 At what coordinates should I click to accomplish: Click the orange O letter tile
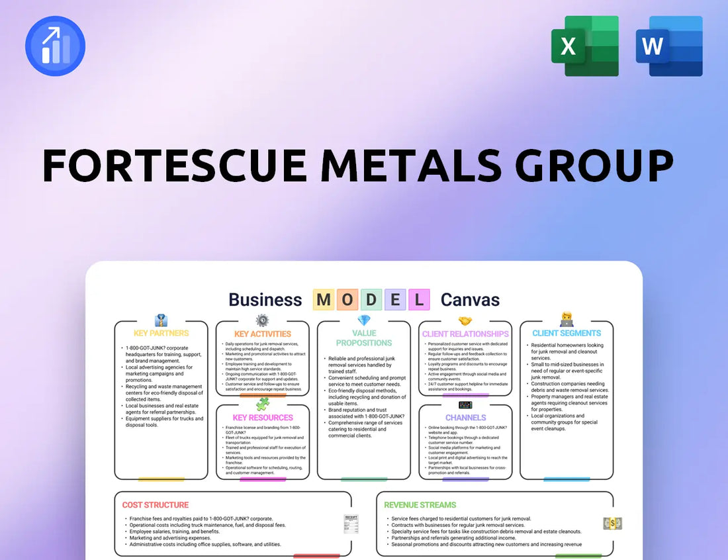pos(347,300)
